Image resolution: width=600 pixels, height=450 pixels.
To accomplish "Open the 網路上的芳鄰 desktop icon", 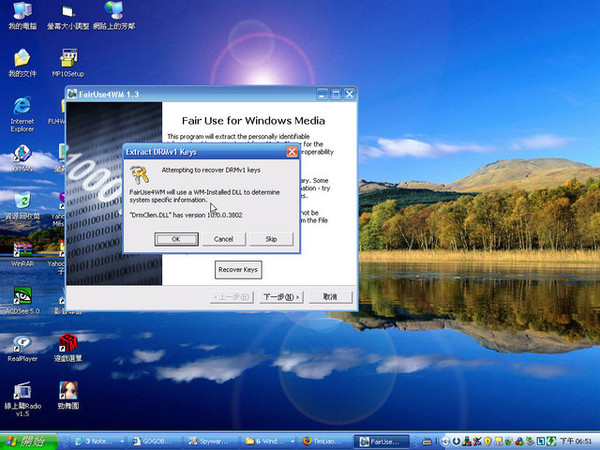I will tap(114, 15).
